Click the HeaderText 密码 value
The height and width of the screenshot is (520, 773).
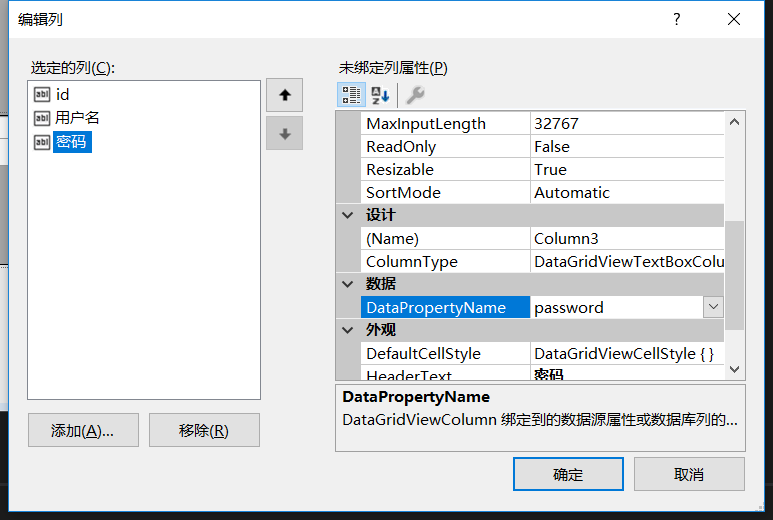627,373
